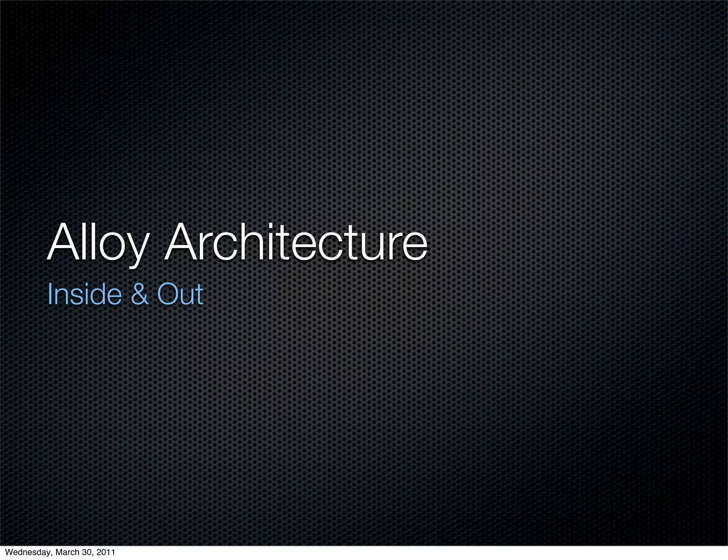
Task: Click the ampersand in the blue subtitle
Action: coord(139,294)
